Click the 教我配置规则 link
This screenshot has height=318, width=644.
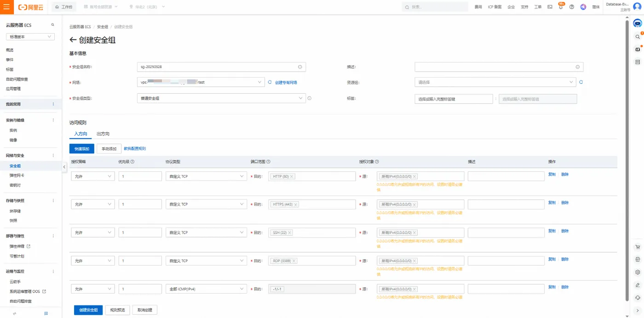click(x=135, y=149)
